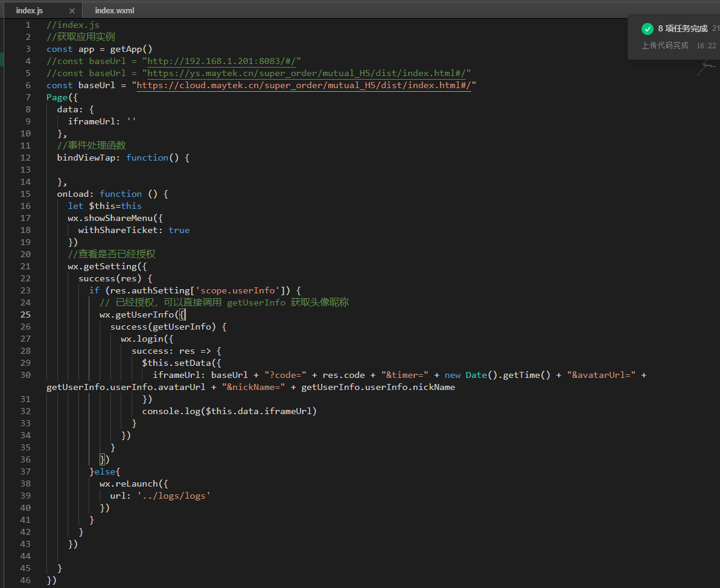Click the withShareTicket true value
Screen dimensions: 720x588
(x=179, y=230)
